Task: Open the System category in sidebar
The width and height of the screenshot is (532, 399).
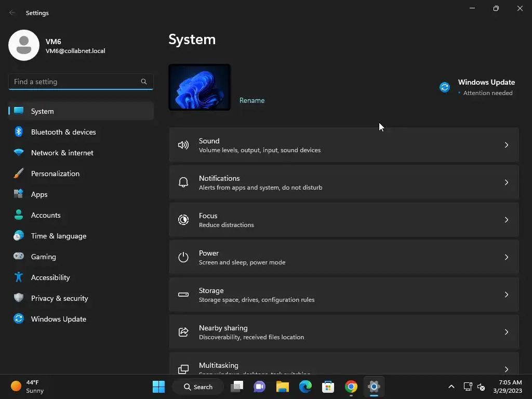Action: (81, 111)
